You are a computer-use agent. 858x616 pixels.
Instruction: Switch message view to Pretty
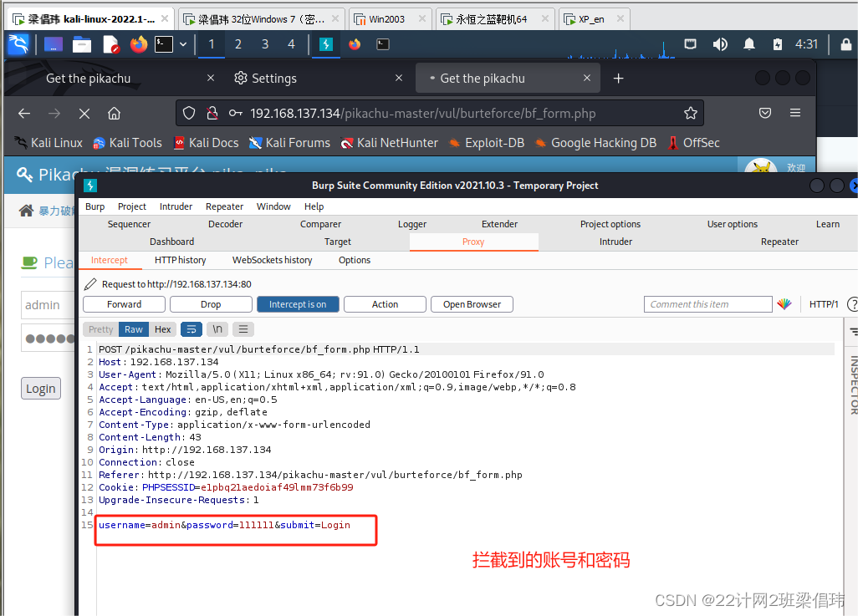click(100, 329)
